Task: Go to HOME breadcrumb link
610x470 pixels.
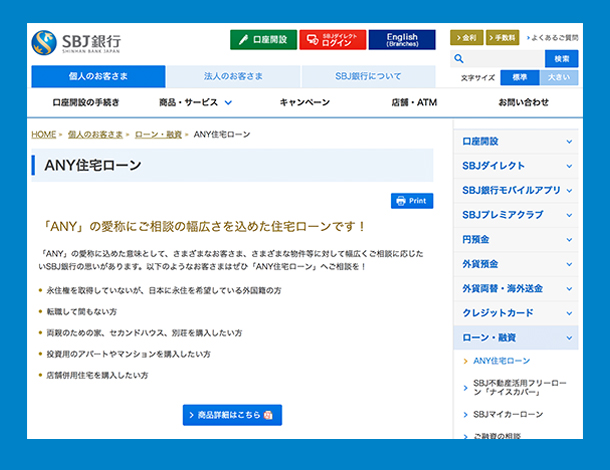Action: (x=44, y=135)
